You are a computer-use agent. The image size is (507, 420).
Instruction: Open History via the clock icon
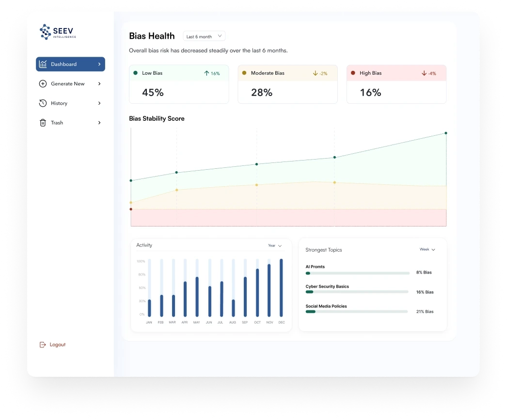[43, 103]
